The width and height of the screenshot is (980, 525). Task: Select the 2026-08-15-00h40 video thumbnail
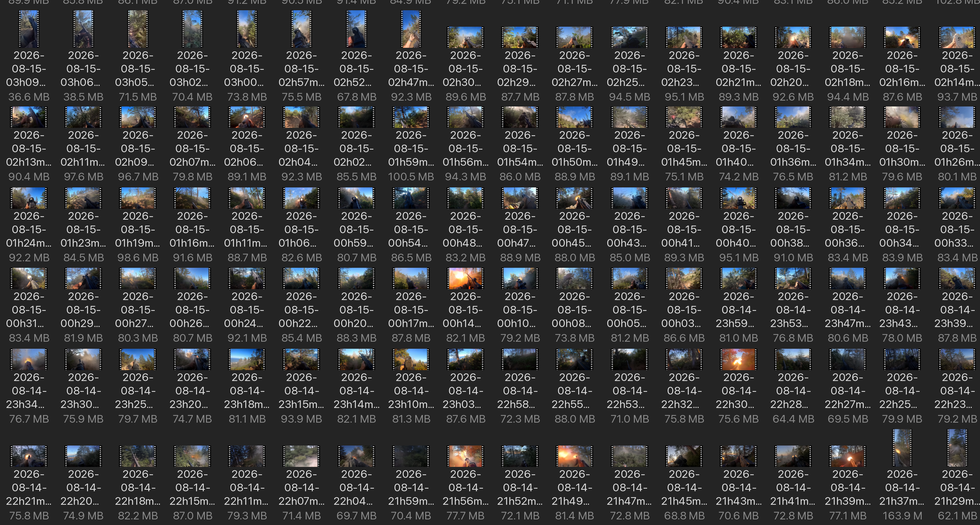[x=739, y=198]
